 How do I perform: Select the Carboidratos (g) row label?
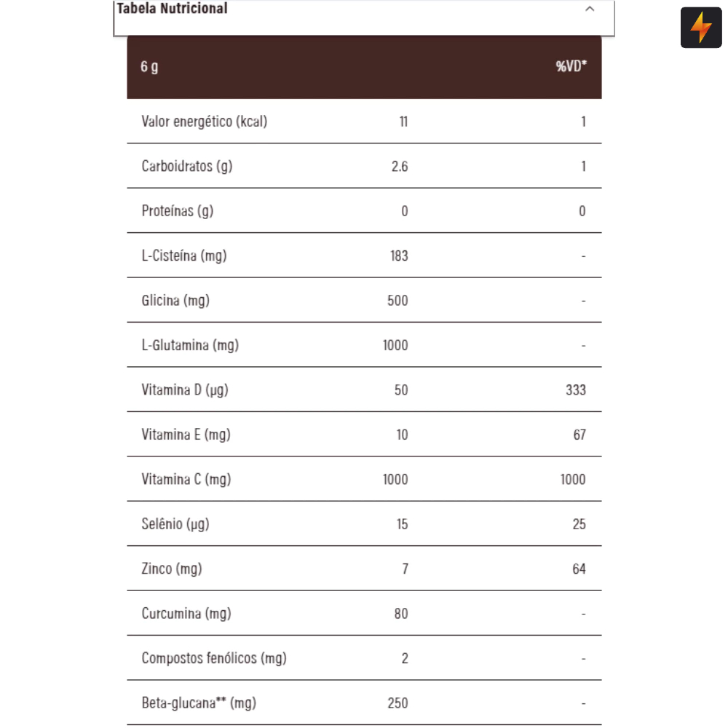tap(187, 166)
